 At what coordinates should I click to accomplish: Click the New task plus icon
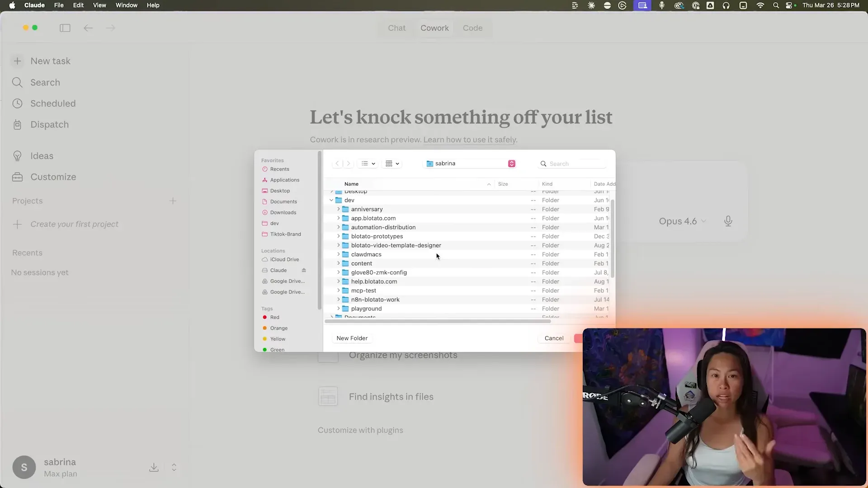coord(17,61)
